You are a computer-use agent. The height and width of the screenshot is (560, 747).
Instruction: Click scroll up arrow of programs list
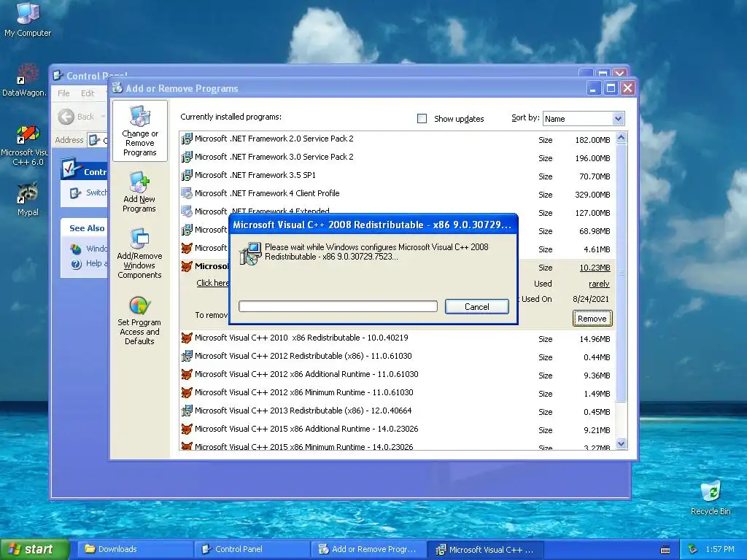621,138
